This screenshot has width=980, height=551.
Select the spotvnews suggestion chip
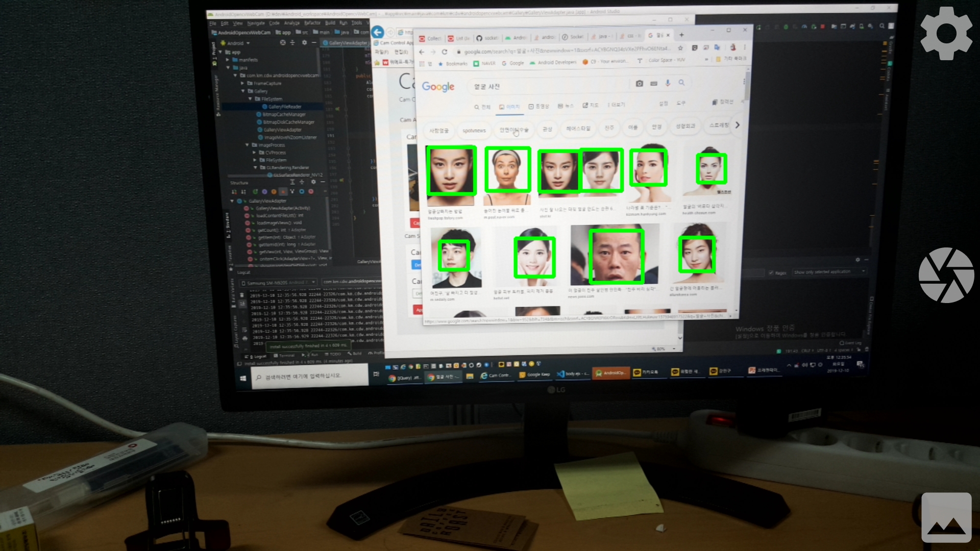point(474,131)
